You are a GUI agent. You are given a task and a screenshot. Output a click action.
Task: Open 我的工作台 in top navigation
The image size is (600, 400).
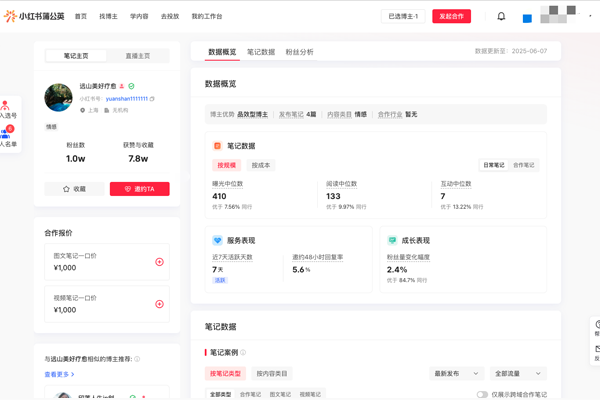click(x=207, y=16)
